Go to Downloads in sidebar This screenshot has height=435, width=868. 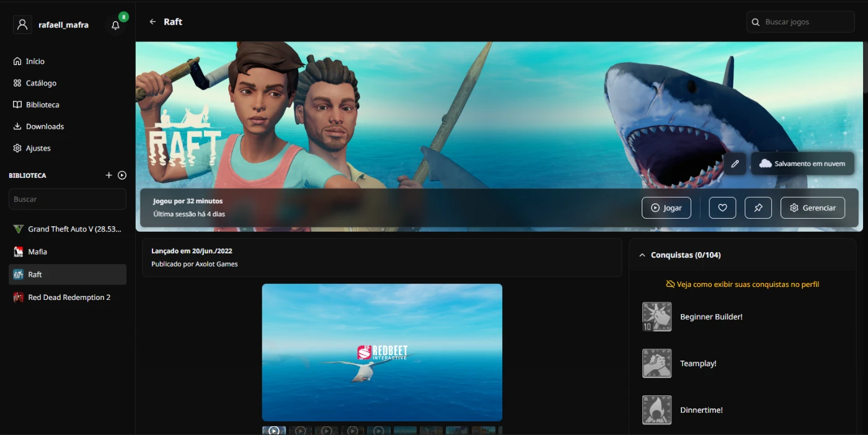click(x=45, y=126)
